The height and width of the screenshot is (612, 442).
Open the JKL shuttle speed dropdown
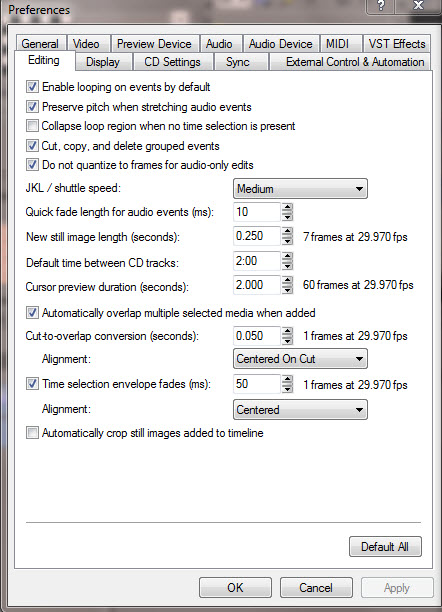300,189
